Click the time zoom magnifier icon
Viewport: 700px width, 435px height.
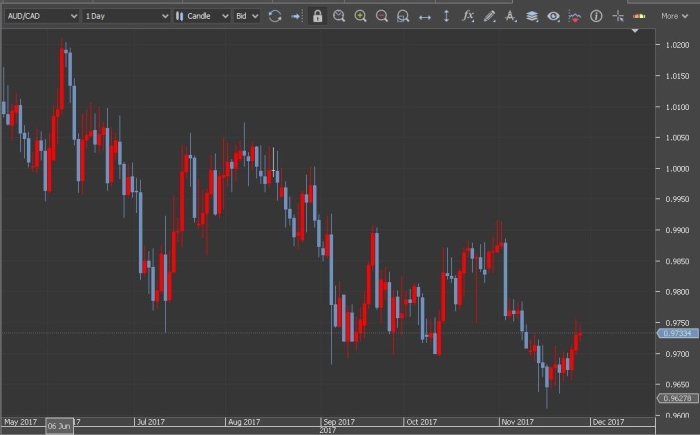339,17
